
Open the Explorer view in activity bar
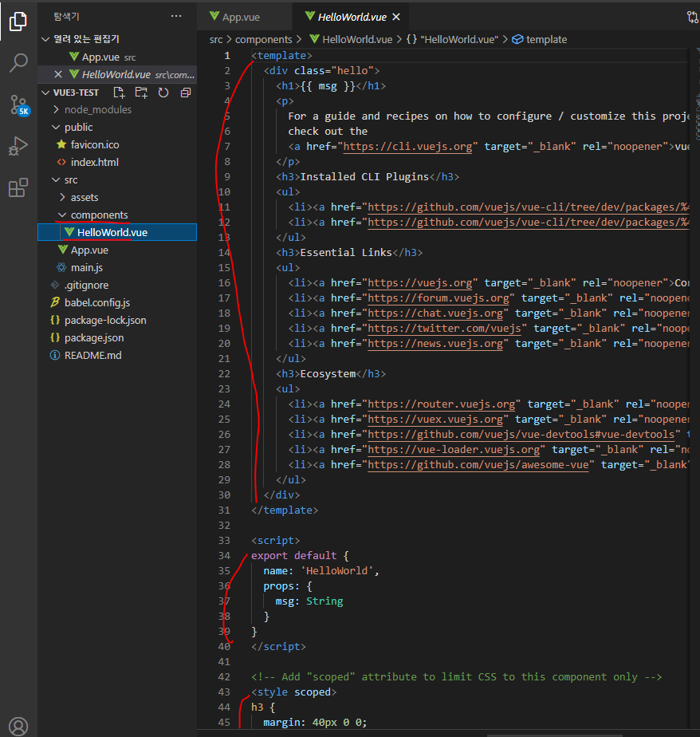pyautogui.click(x=18, y=22)
